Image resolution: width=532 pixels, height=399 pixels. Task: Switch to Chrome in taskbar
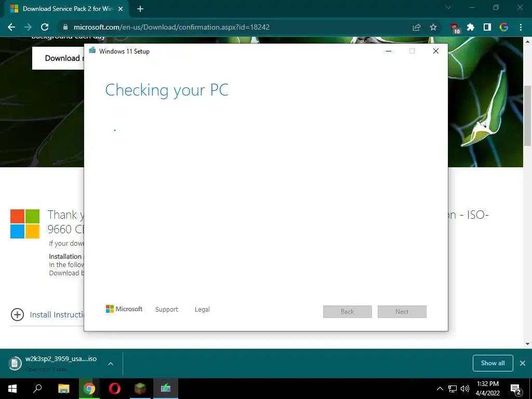point(89,389)
